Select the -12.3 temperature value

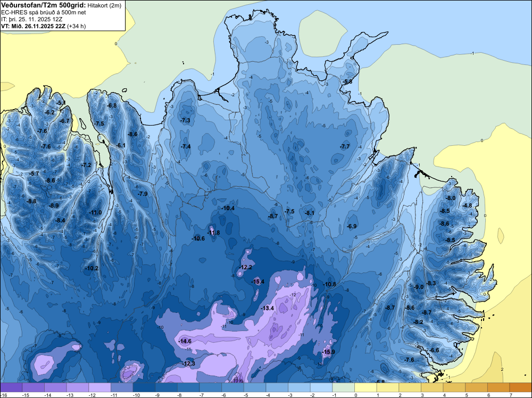pos(189,364)
